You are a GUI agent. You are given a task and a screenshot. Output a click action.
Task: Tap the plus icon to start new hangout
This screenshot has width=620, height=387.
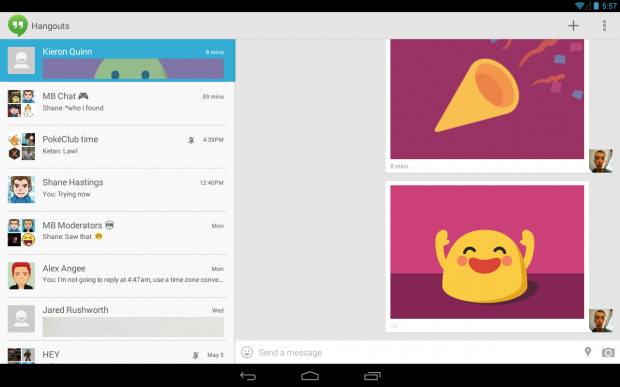point(573,26)
